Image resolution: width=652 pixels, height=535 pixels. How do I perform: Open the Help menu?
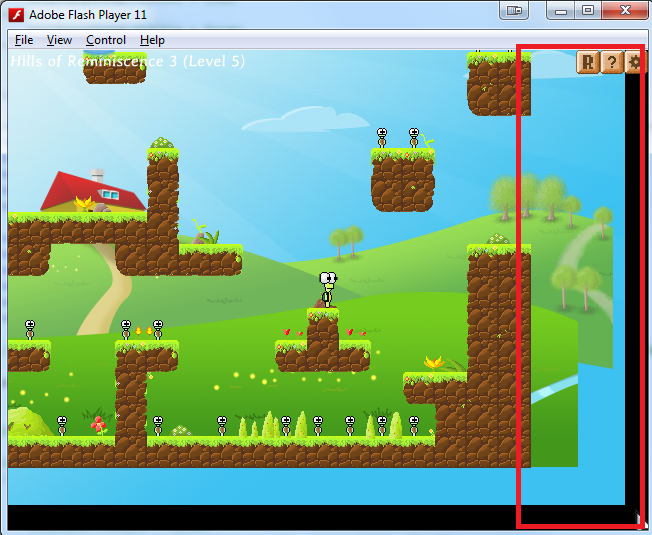pos(152,40)
